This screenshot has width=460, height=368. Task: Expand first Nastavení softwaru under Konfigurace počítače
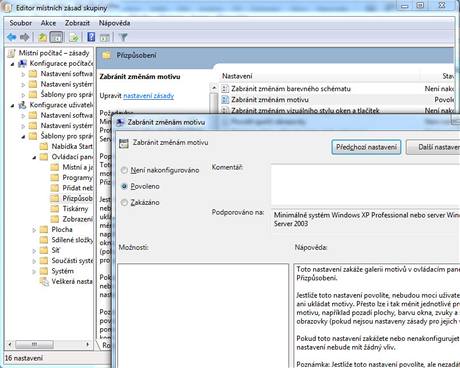click(x=23, y=74)
